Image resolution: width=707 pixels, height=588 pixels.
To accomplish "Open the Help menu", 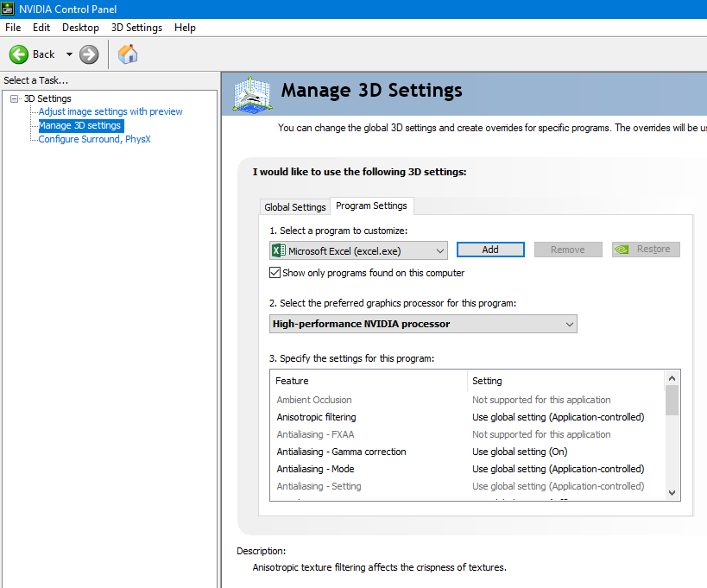I will click(x=185, y=28).
